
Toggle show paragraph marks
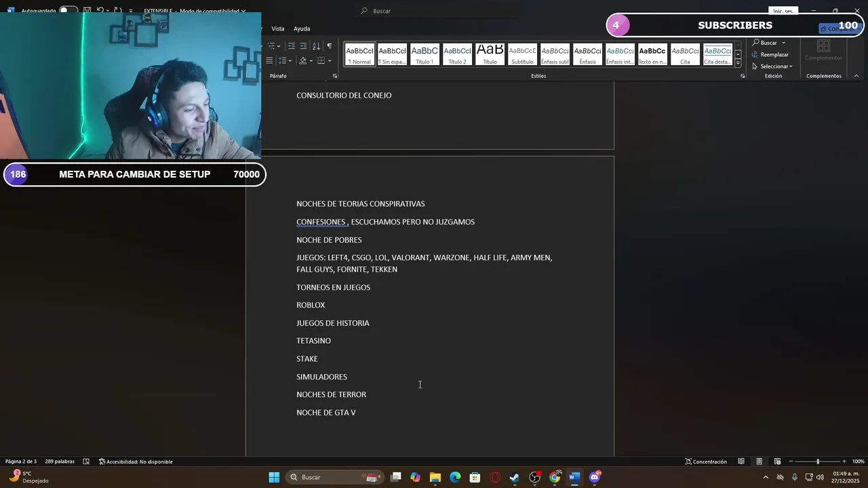[329, 45]
